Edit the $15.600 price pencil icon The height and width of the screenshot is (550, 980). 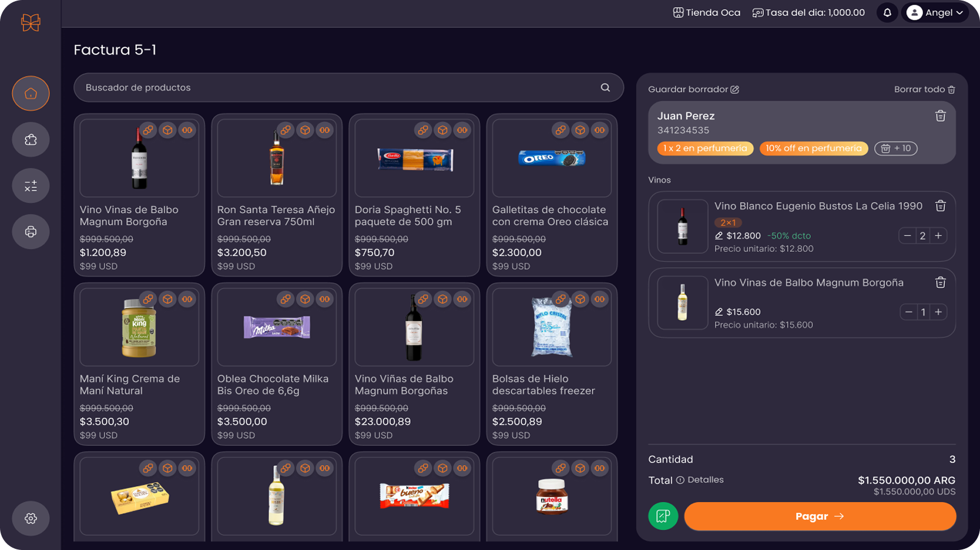tap(719, 312)
